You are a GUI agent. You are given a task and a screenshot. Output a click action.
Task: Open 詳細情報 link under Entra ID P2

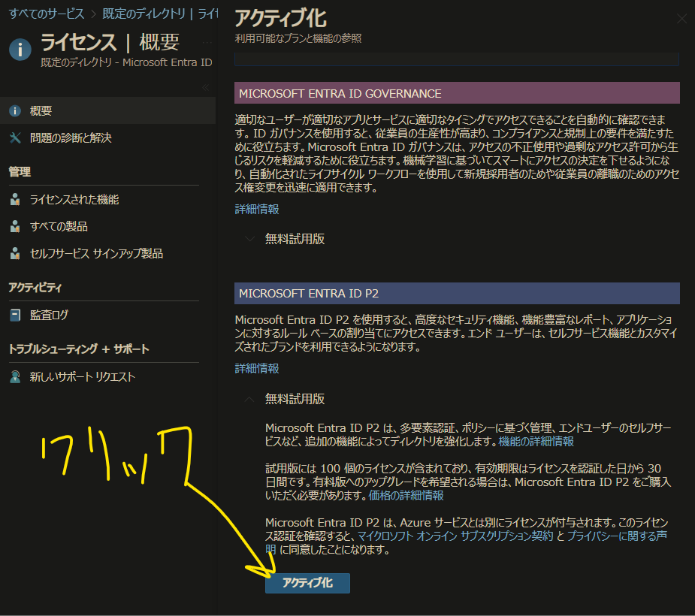pyautogui.click(x=257, y=368)
